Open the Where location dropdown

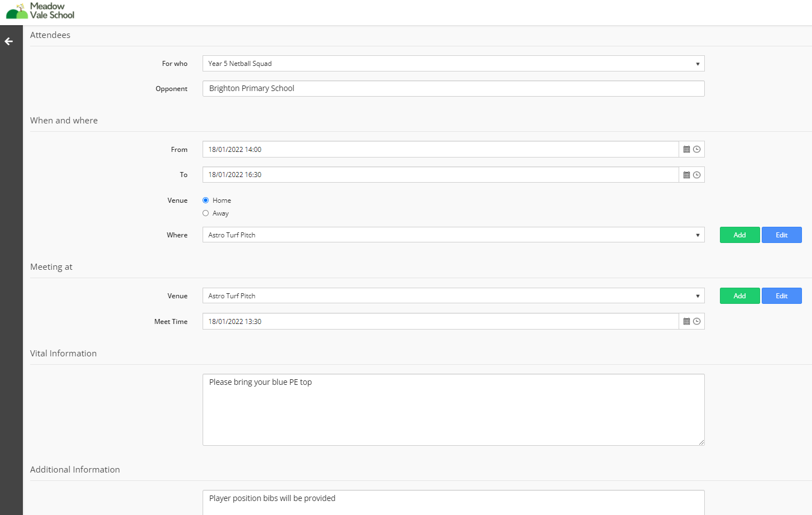coord(453,235)
